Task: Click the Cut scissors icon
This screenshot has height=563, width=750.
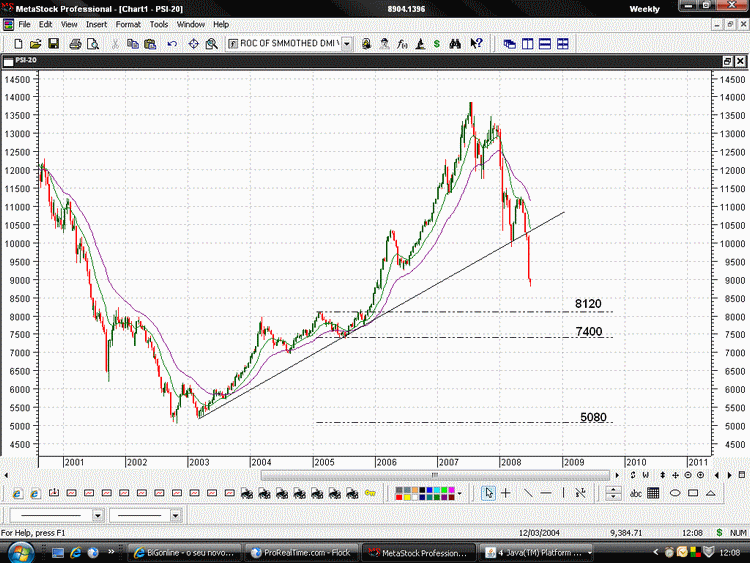Action: (115, 44)
